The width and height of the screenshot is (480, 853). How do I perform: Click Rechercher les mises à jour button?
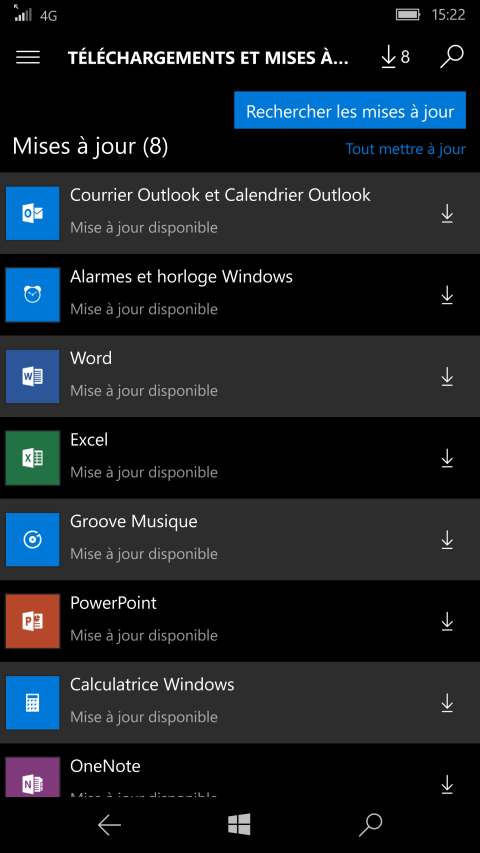click(350, 110)
